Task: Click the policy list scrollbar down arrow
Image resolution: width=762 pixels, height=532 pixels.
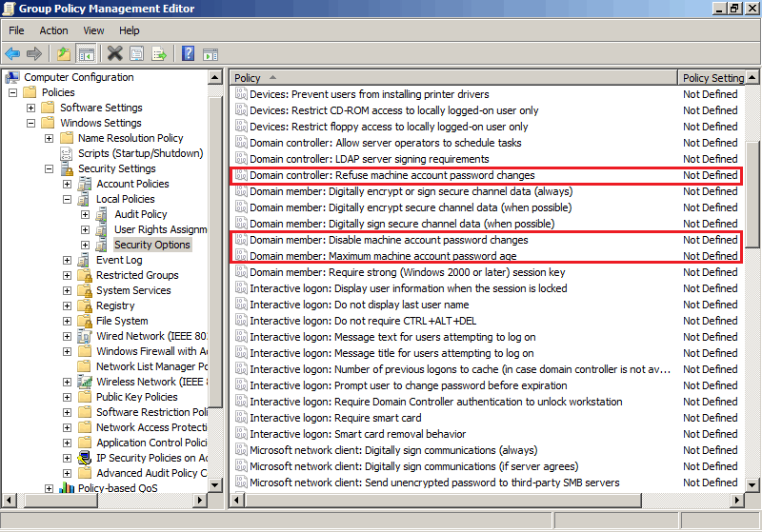Action: click(752, 485)
